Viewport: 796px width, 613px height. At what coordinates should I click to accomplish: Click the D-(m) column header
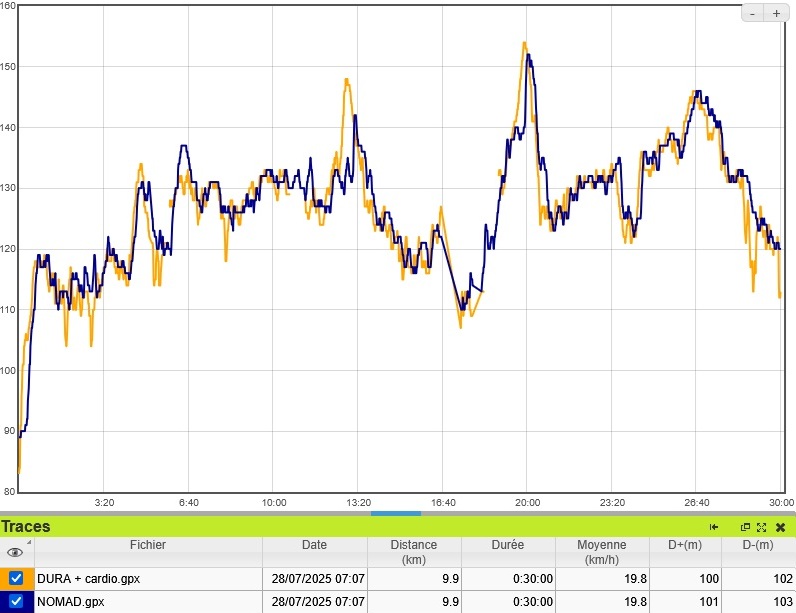(x=757, y=545)
